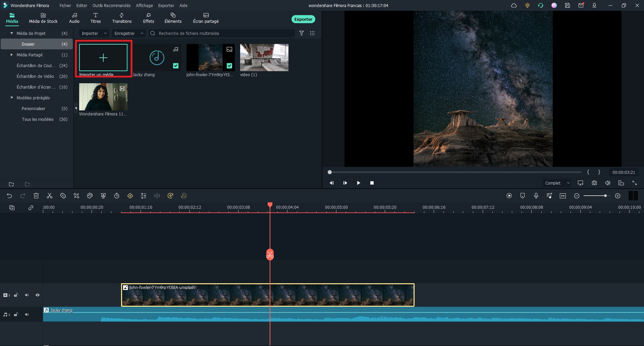This screenshot has height=346, width=644.
Task: Open the Affichage menu
Action: point(144,5)
